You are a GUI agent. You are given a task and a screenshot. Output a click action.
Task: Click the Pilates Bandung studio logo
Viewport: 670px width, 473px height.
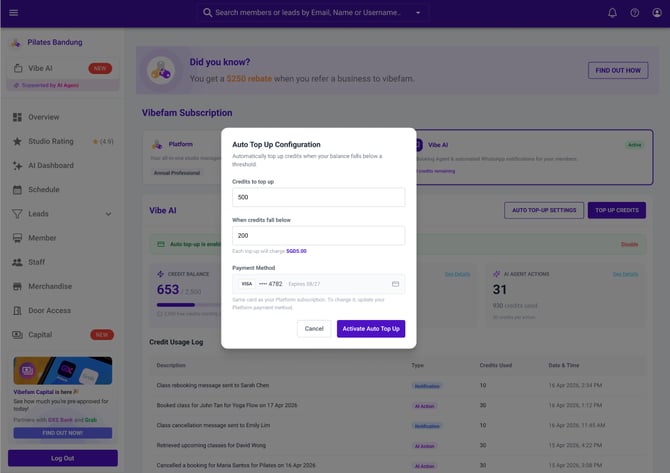click(15, 42)
